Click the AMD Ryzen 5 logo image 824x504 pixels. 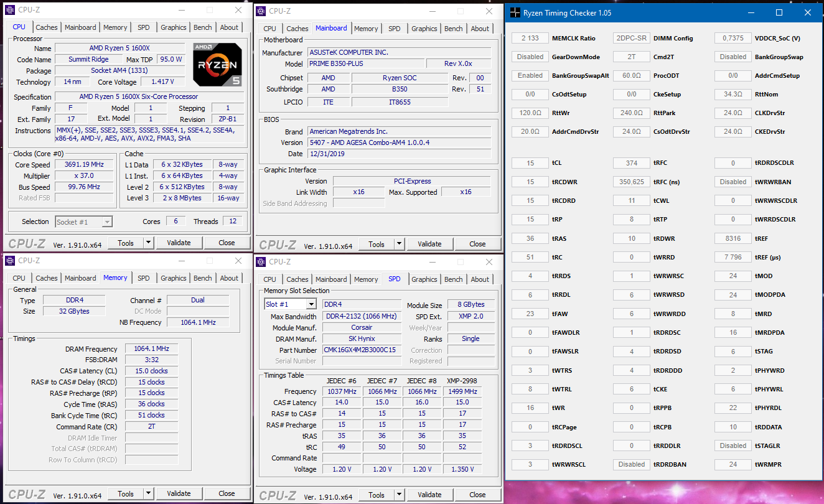coord(217,64)
